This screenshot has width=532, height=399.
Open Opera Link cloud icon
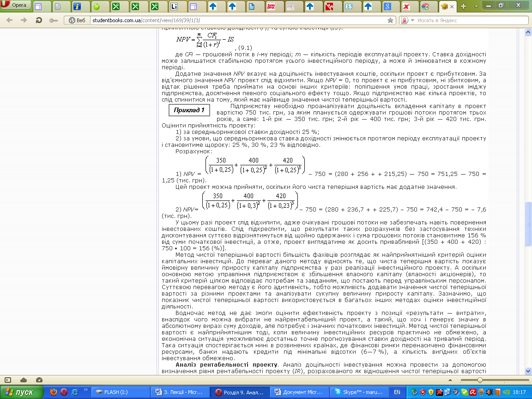coord(24,380)
